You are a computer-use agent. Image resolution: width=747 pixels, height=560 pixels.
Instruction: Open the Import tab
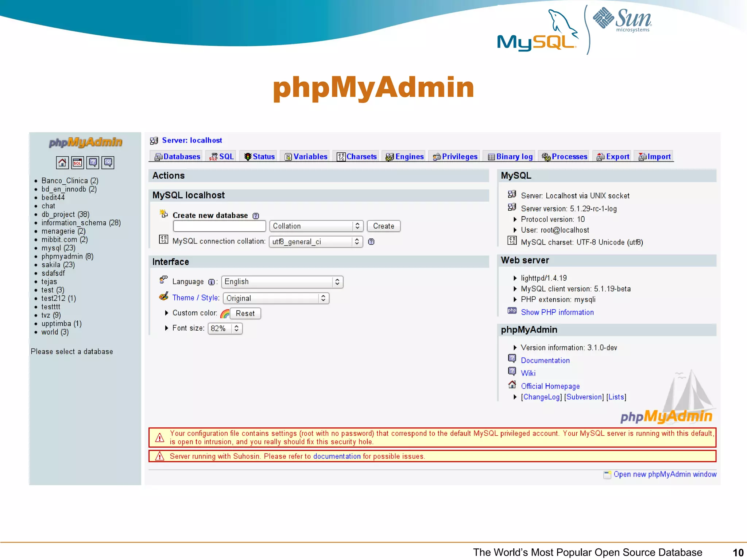654,156
